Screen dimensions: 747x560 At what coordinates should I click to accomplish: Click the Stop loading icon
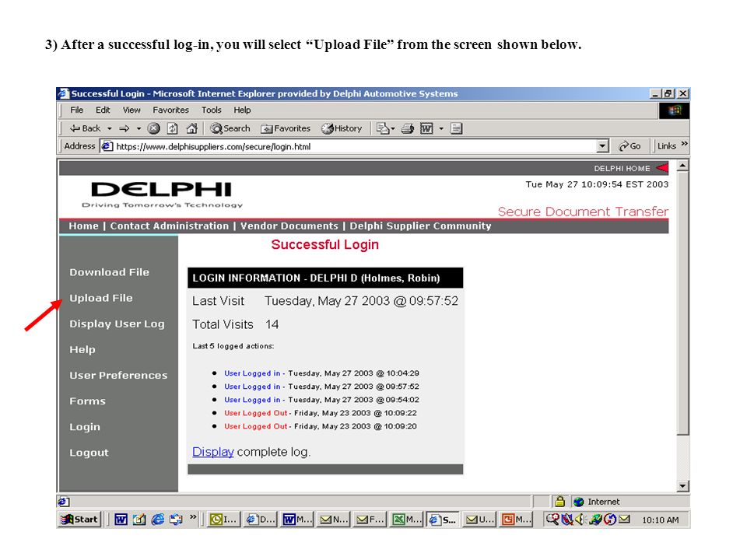pos(153,128)
